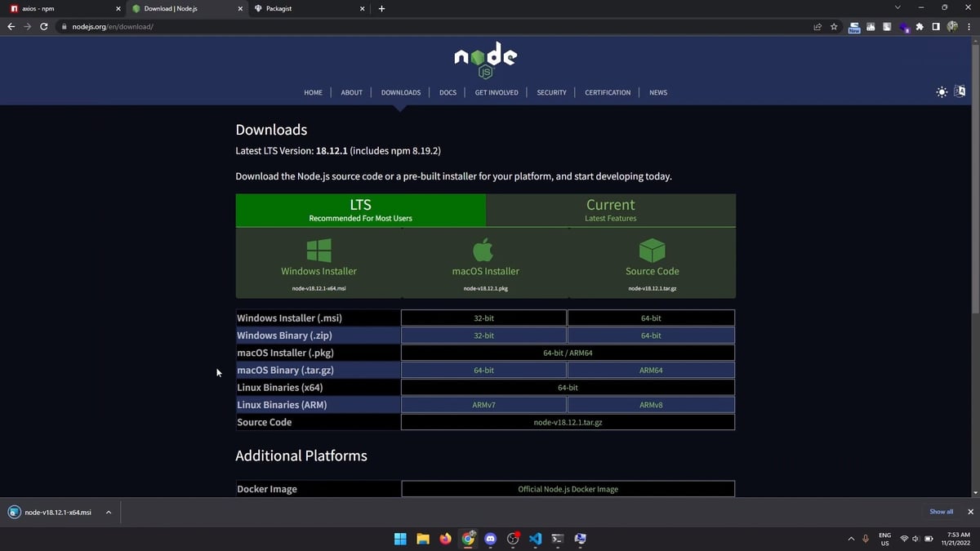Click the macOS Installer apple icon
The height and width of the screenshot is (551, 980).
tap(483, 250)
